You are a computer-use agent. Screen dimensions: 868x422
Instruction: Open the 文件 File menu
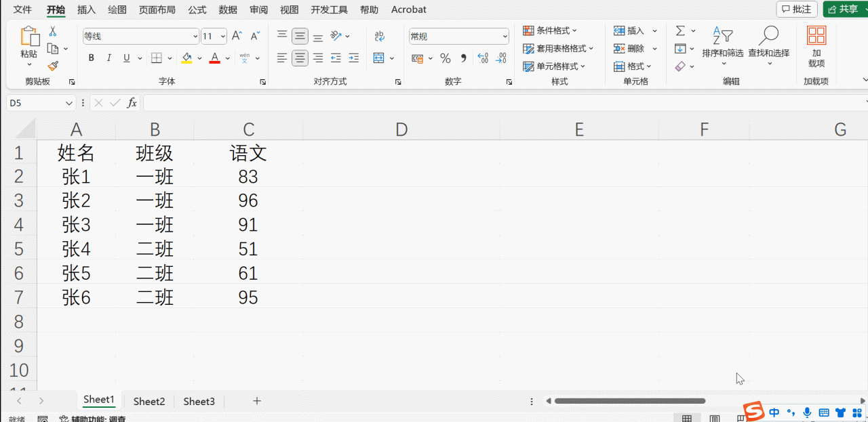pyautogui.click(x=22, y=9)
